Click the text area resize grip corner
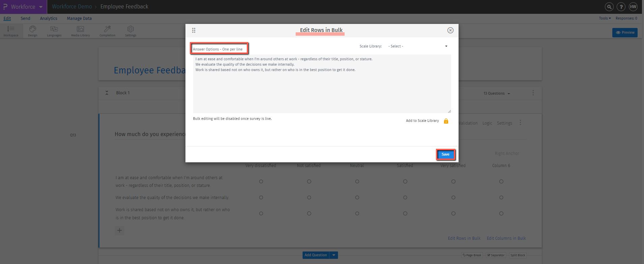Viewport: 644px width, 264px height. (449, 111)
